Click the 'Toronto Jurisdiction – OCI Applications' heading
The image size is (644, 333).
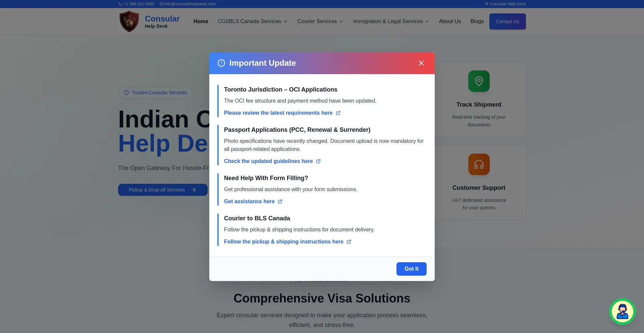(281, 90)
